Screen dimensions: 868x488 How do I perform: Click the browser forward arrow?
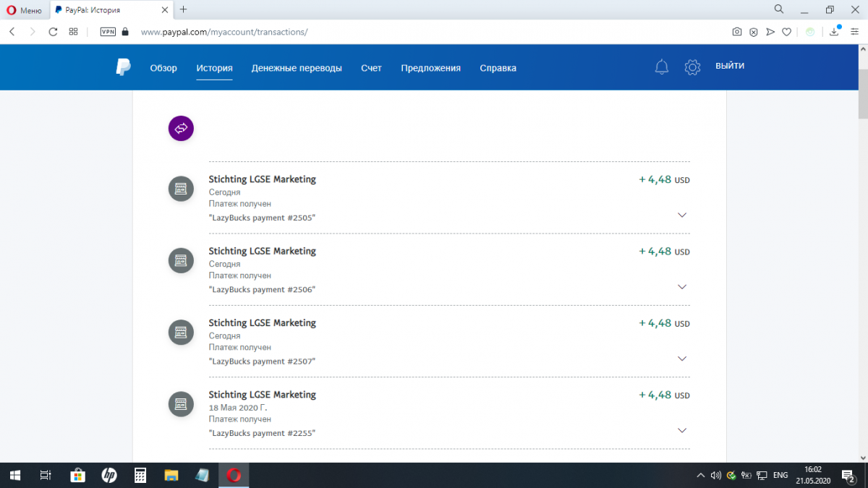(33, 32)
